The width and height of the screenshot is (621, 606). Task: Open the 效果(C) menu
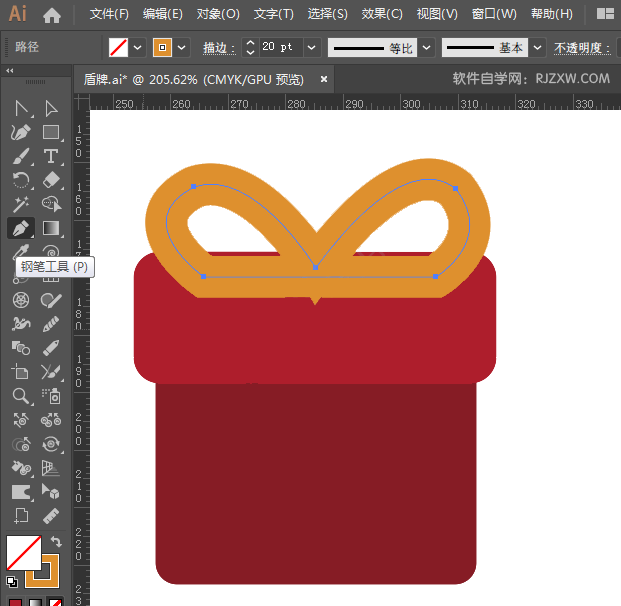pyautogui.click(x=382, y=14)
